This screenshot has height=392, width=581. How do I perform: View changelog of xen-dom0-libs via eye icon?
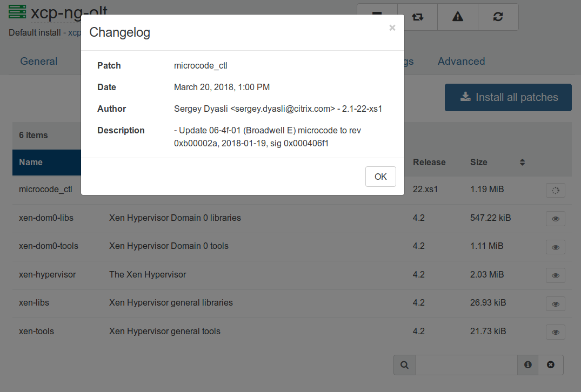[556, 219]
